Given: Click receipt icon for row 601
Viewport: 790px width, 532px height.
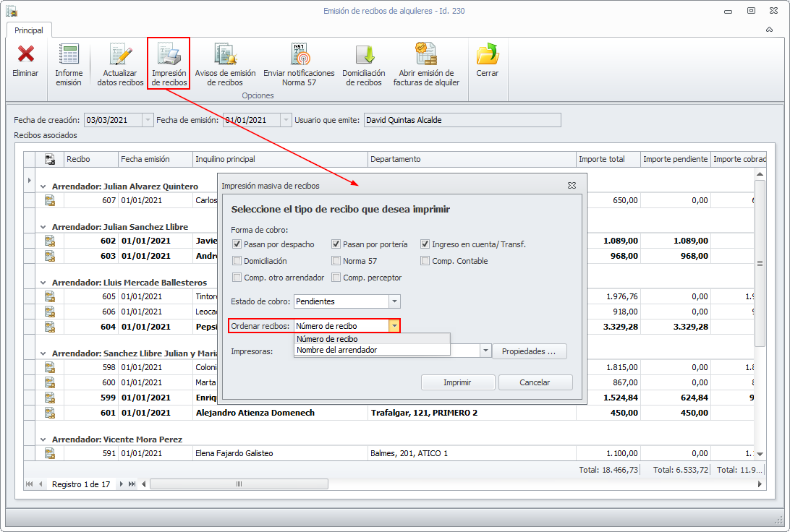Looking at the screenshot, I should [x=49, y=413].
